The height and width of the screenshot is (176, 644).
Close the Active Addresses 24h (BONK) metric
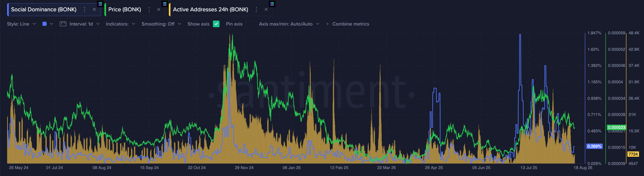point(266,9)
